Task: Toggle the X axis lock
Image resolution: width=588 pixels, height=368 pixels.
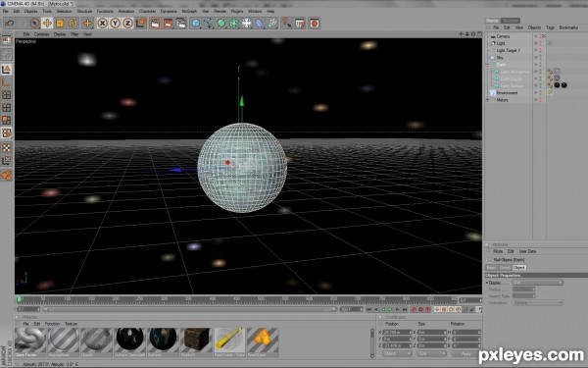Action: tap(102, 24)
